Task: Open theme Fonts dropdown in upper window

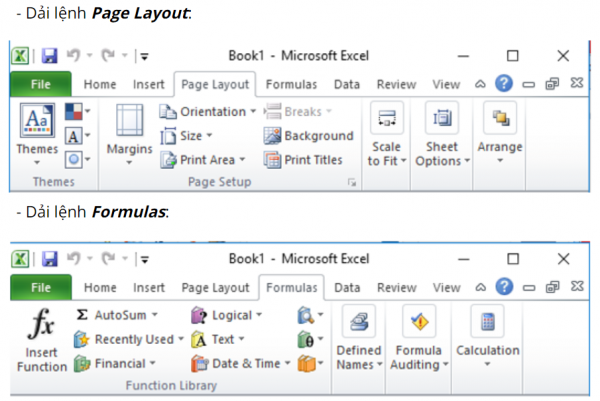Action: (x=78, y=135)
